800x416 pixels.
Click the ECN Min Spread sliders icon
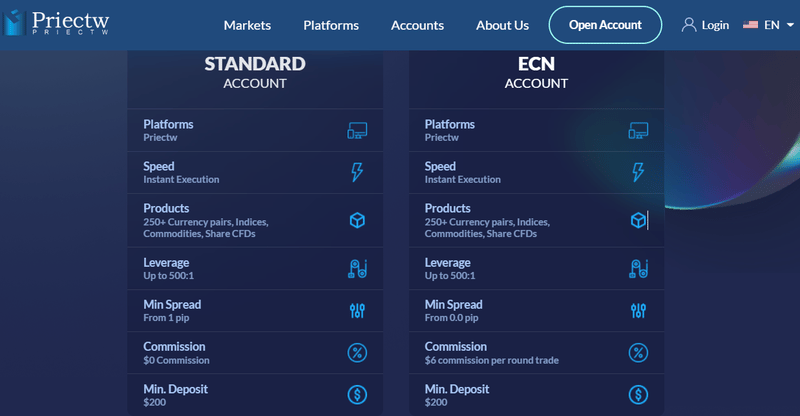click(638, 310)
